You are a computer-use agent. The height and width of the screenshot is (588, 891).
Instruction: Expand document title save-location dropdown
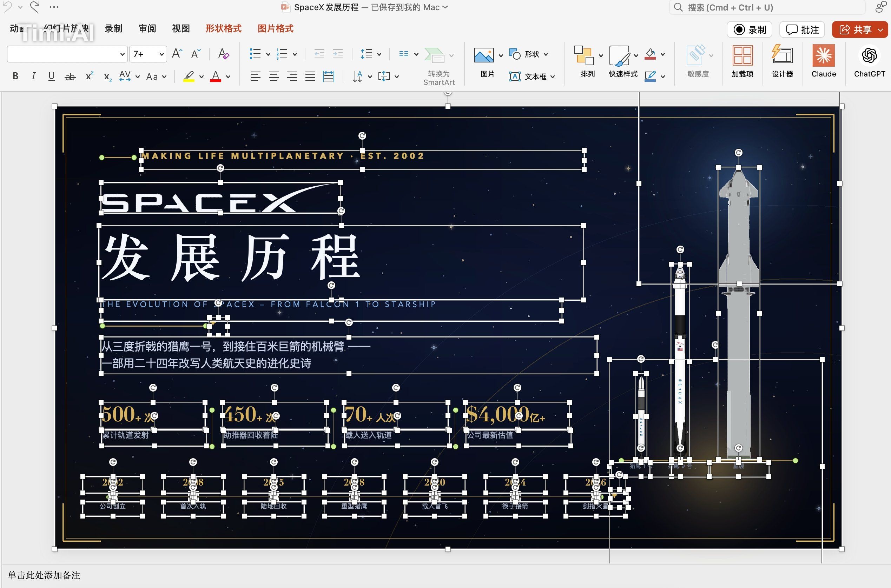(x=445, y=7)
